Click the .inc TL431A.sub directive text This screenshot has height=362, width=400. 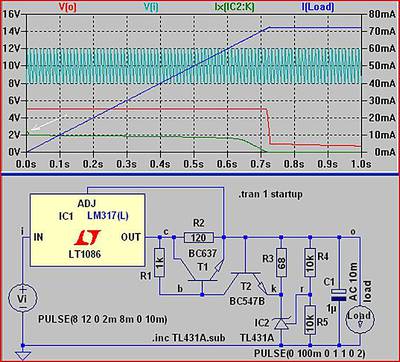point(187,338)
